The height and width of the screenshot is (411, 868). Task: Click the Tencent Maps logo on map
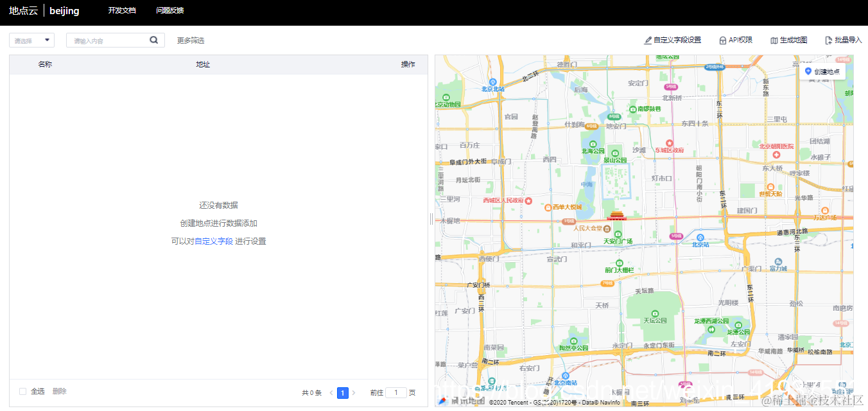(460, 401)
